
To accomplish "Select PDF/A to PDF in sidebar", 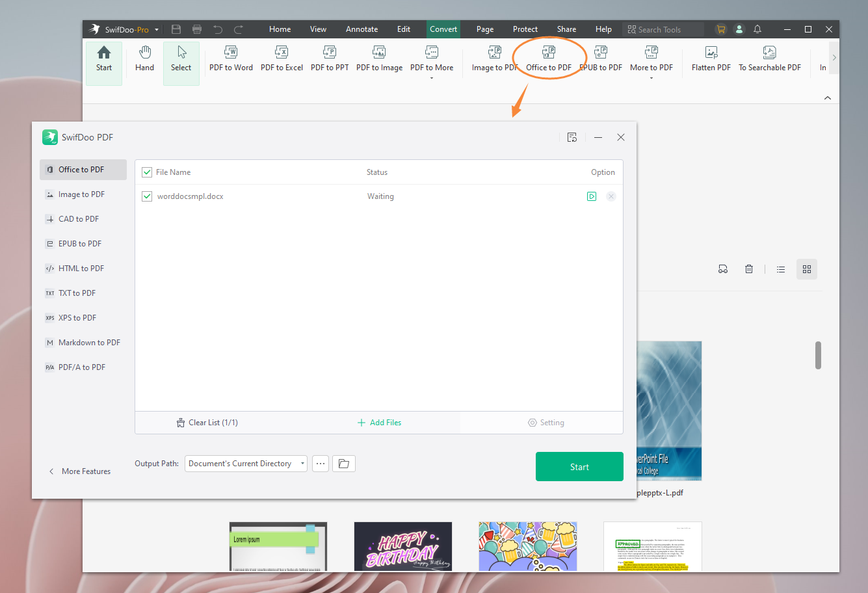I will click(x=83, y=367).
